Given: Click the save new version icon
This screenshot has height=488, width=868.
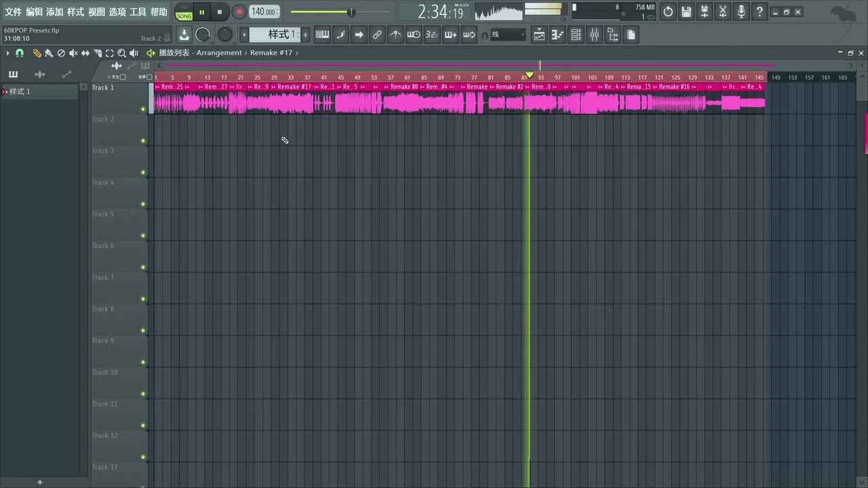Looking at the screenshot, I should 705,12.
